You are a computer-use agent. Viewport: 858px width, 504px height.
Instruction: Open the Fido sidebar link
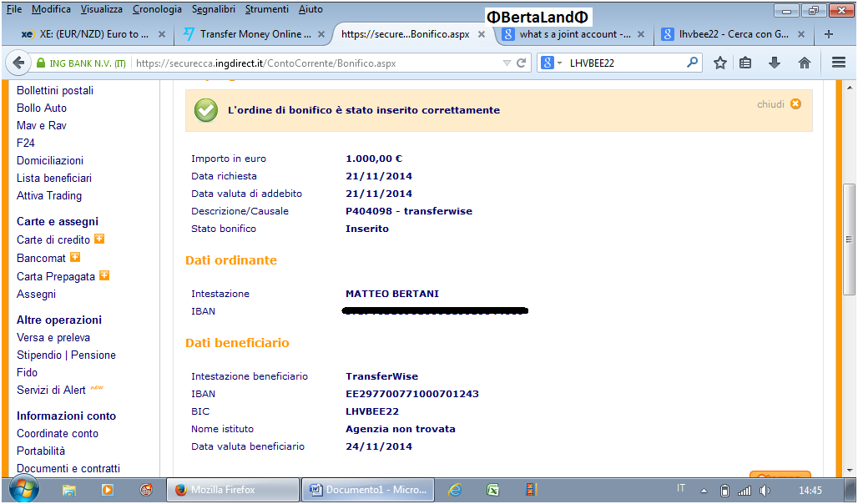[27, 372]
